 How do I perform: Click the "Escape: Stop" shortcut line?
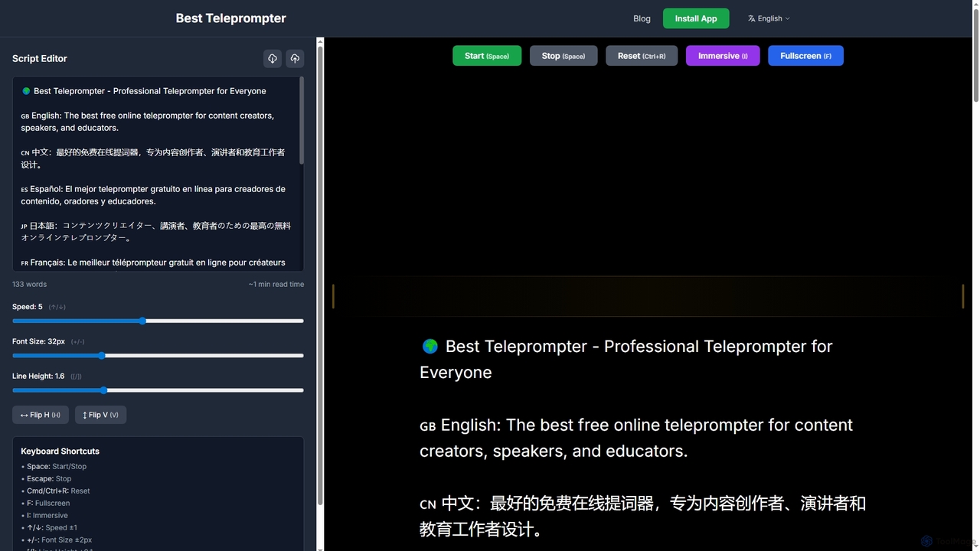click(x=46, y=478)
